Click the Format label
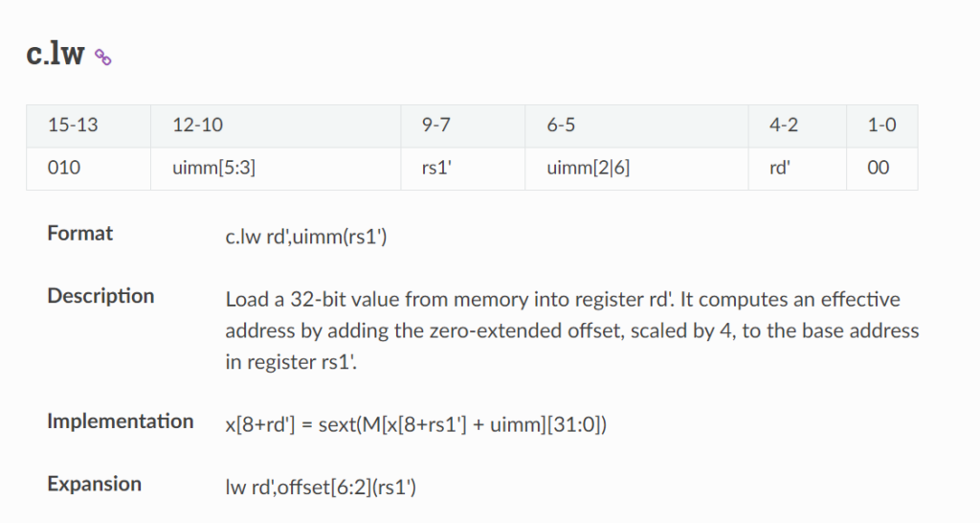This screenshot has height=523, width=980. pyautogui.click(x=80, y=234)
